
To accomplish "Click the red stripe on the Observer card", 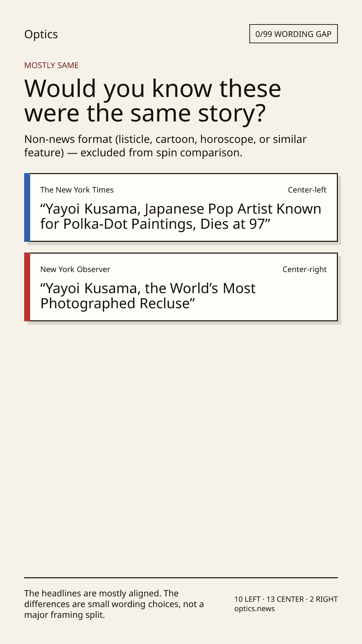I will coord(27,287).
